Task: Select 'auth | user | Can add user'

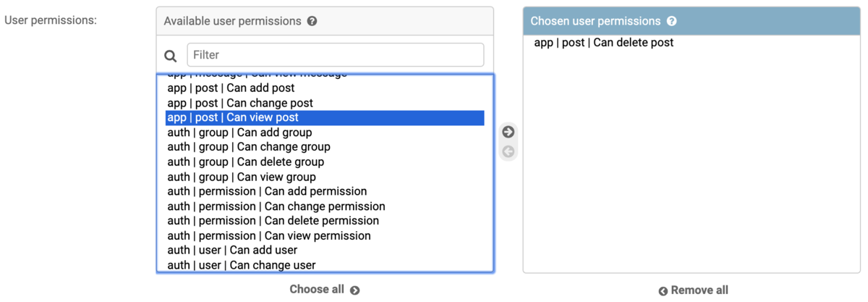Action: coord(325,250)
